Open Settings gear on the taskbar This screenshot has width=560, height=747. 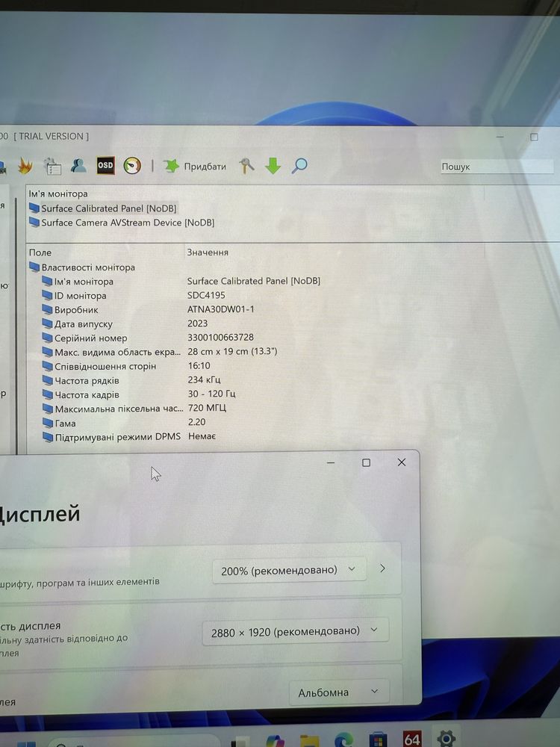click(446, 739)
